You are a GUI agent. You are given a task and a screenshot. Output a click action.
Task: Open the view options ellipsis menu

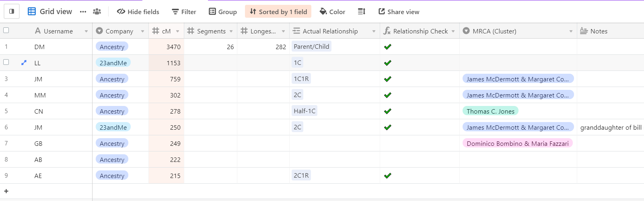point(83,12)
